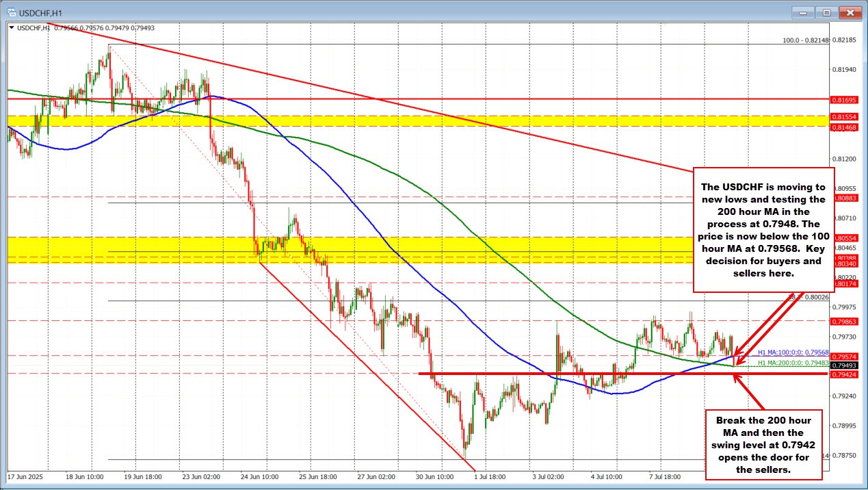The image size is (868, 490).
Task: Select the 0.79424 swing level price tag
Action: click(845, 374)
